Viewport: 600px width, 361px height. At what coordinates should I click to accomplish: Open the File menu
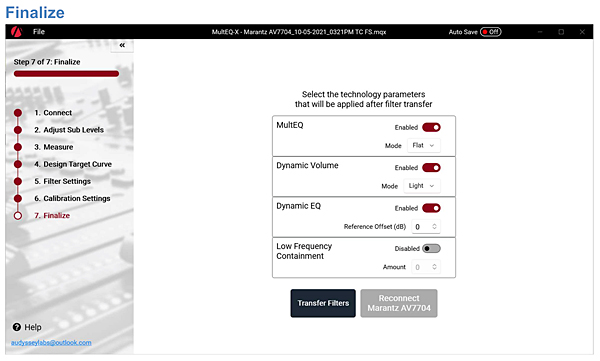39,32
